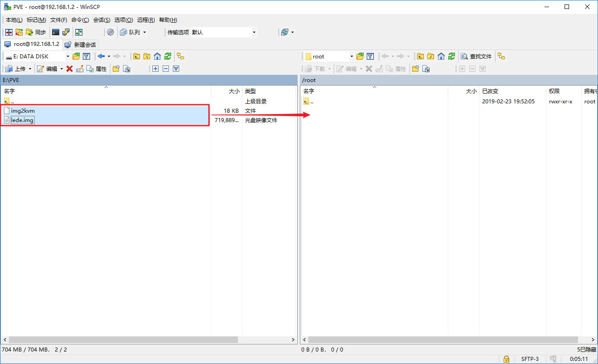Go back with local blue arrow

point(101,57)
